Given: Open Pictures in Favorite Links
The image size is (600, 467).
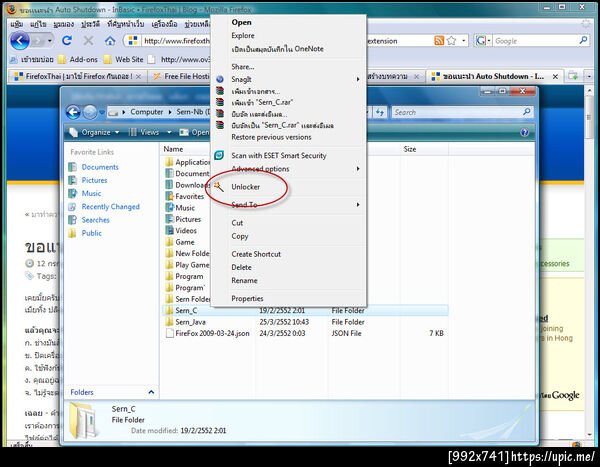Looking at the screenshot, I should tap(94, 180).
